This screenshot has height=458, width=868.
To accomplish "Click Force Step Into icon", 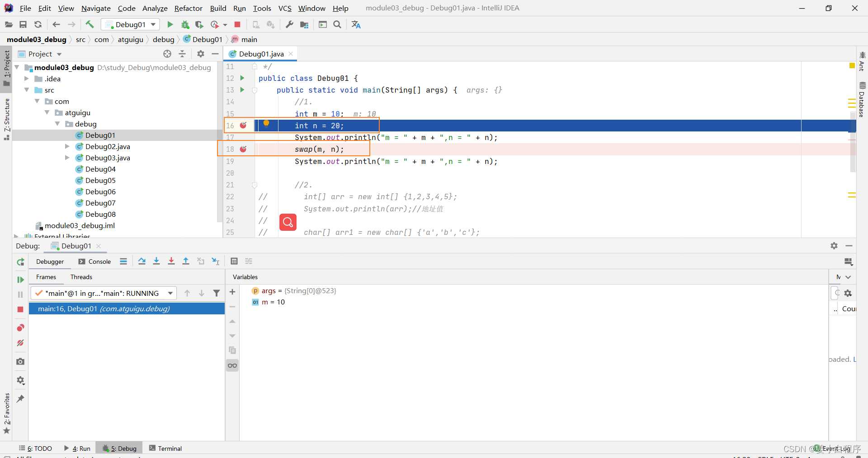I will 171,261.
